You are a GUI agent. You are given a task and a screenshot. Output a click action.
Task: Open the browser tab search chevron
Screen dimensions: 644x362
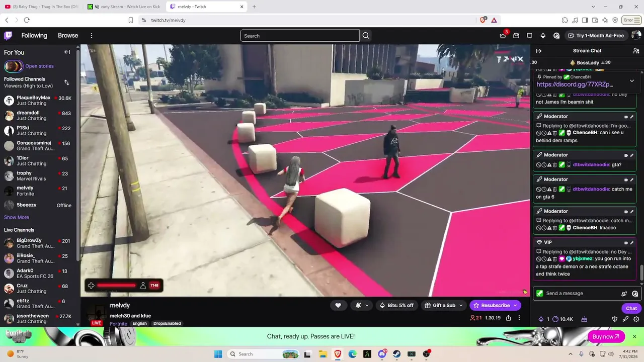pos(593,7)
